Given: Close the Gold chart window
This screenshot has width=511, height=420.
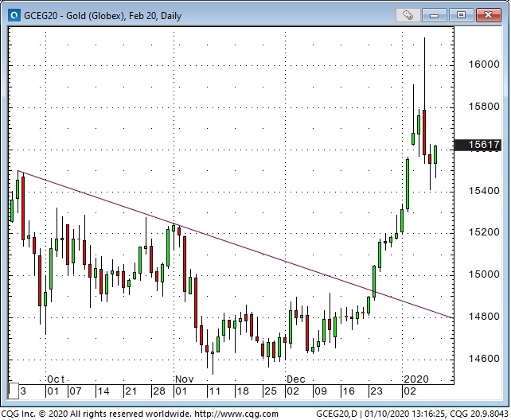Looking at the screenshot, I should tap(488, 15).
